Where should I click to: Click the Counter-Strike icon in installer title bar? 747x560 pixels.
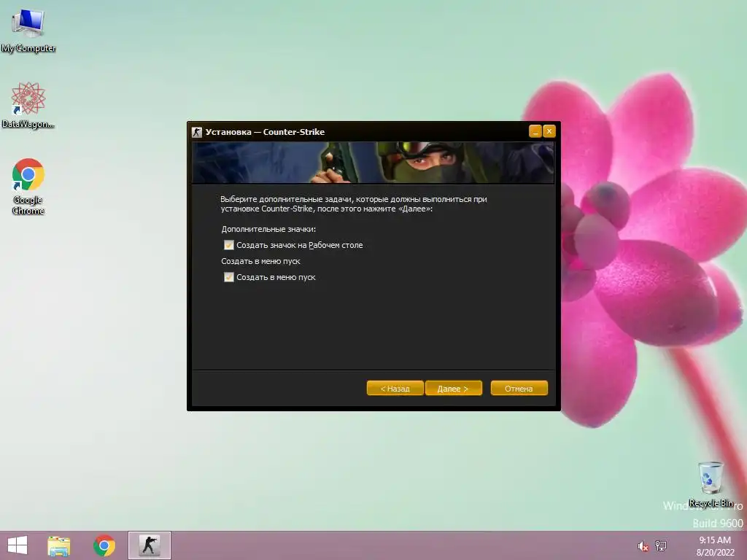point(197,132)
